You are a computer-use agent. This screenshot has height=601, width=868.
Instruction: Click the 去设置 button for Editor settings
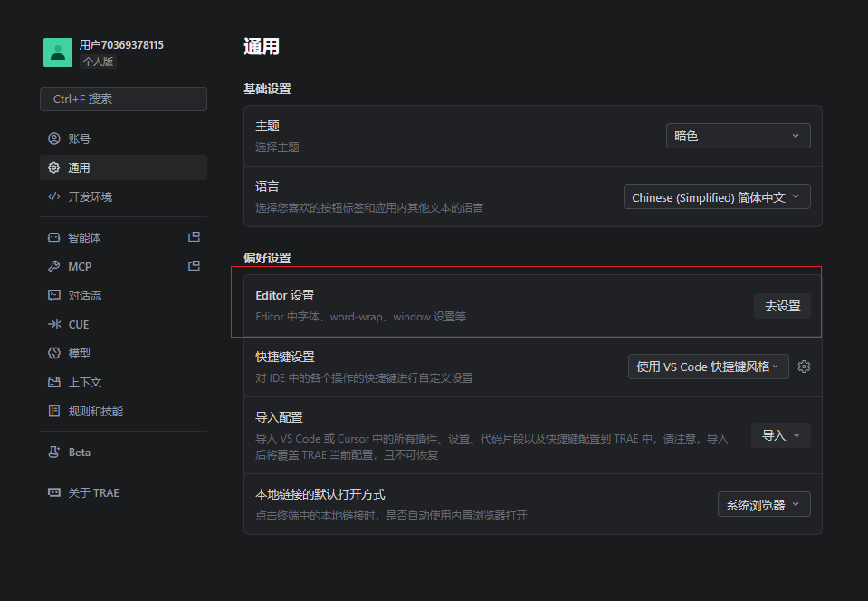(x=782, y=306)
